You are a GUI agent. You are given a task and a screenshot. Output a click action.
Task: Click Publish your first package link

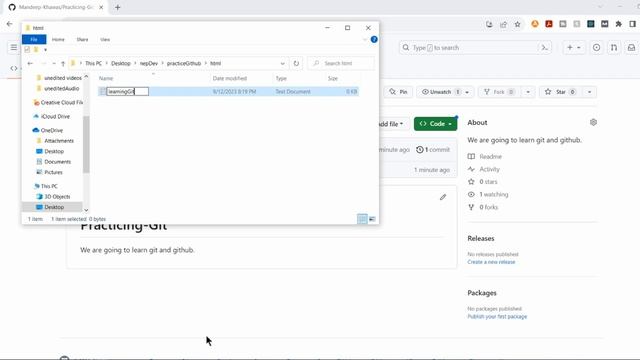497,317
